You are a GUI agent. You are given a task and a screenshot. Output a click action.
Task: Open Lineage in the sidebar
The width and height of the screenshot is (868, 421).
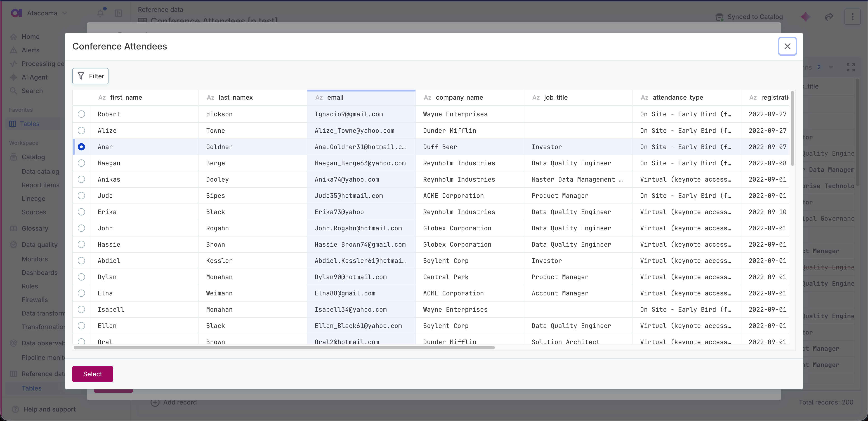point(33,198)
